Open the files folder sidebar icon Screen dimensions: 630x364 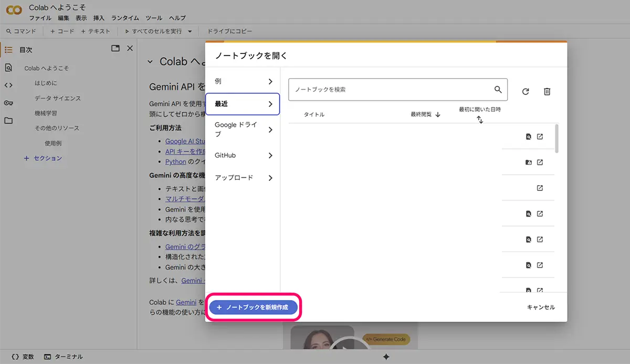(x=8, y=120)
